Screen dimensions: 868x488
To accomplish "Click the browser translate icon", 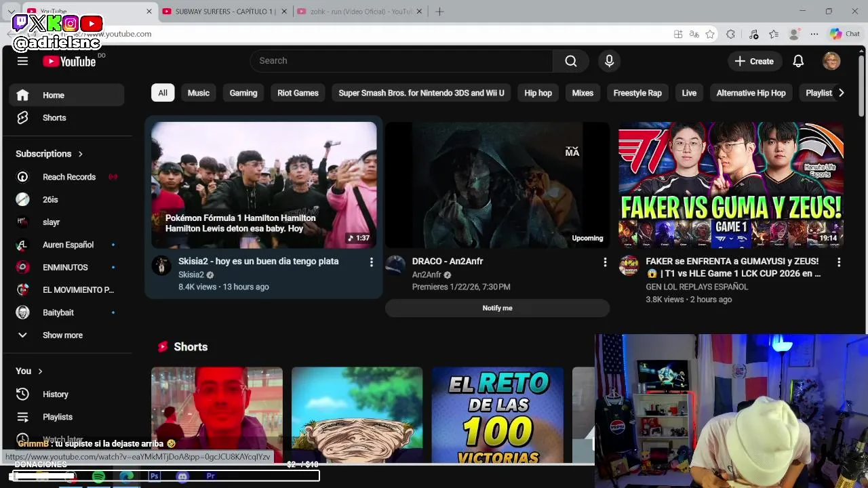I will pos(694,34).
